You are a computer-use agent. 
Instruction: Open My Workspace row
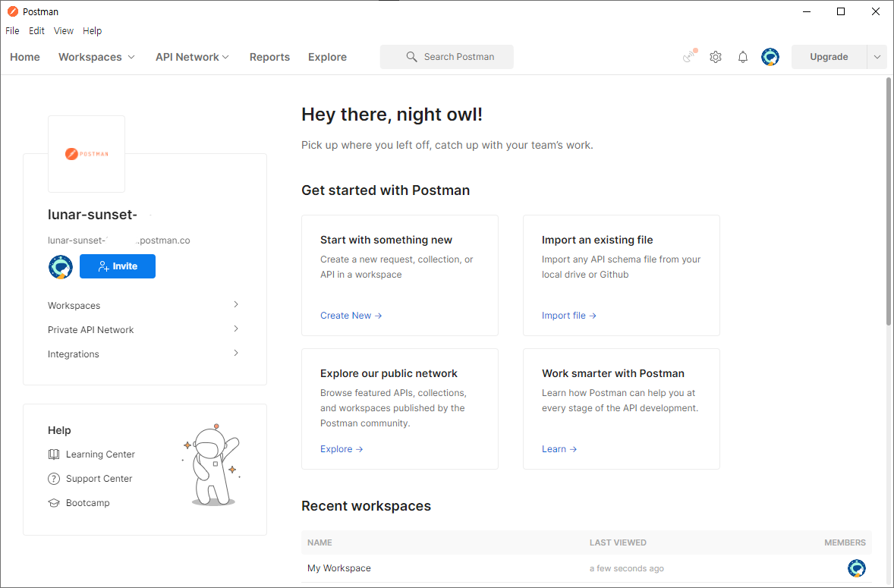pos(587,568)
